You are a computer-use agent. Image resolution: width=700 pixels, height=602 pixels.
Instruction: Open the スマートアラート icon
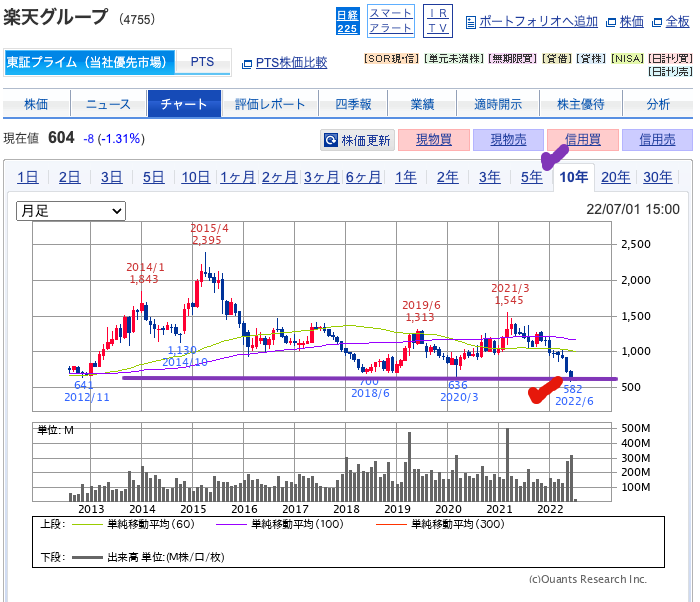point(391,21)
